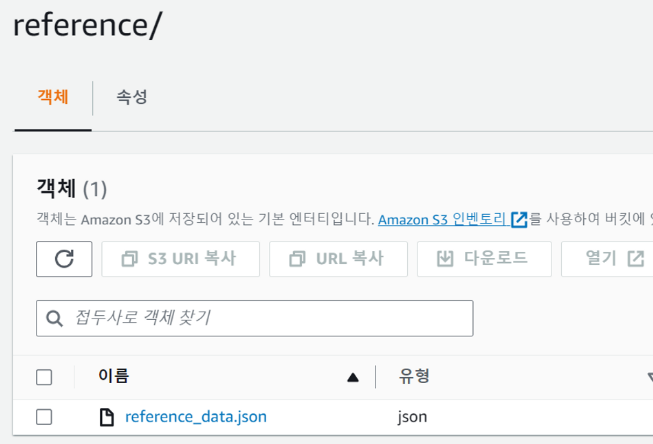
Task: Check the reference_data.json row checkbox
Action: click(x=44, y=417)
